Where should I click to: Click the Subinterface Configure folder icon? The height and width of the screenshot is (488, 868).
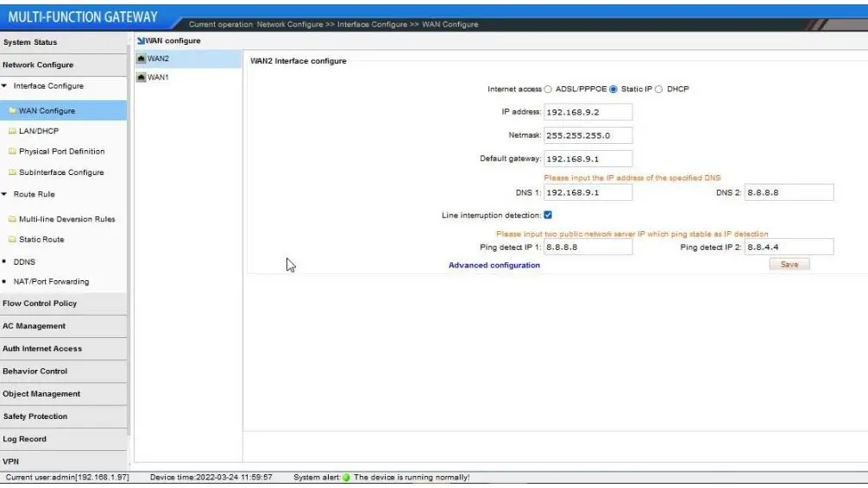pos(12,172)
